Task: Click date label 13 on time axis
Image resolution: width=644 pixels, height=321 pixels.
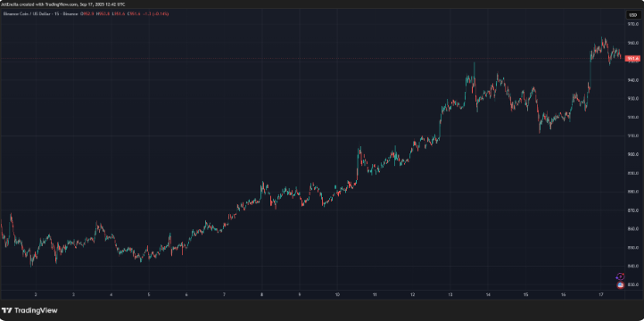Action: coord(450,295)
